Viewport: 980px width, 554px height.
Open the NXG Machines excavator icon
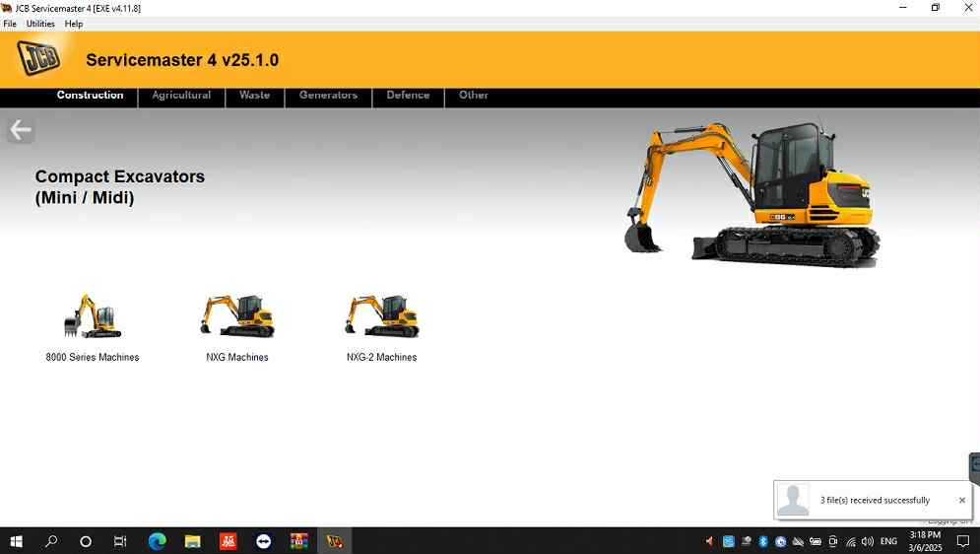(237, 316)
